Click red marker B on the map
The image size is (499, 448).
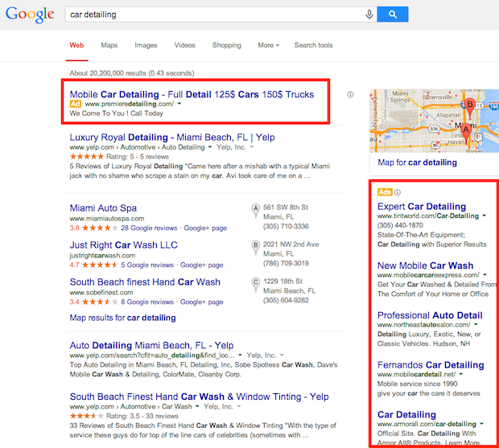point(470,107)
